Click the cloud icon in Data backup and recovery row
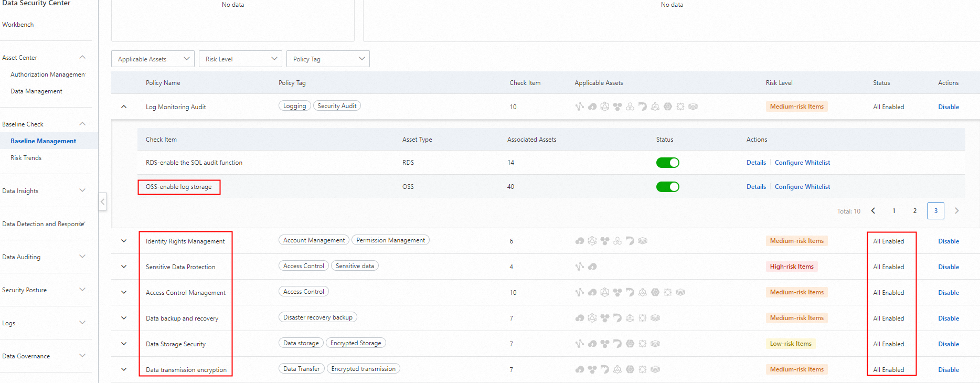980x383 pixels. [x=580, y=318]
